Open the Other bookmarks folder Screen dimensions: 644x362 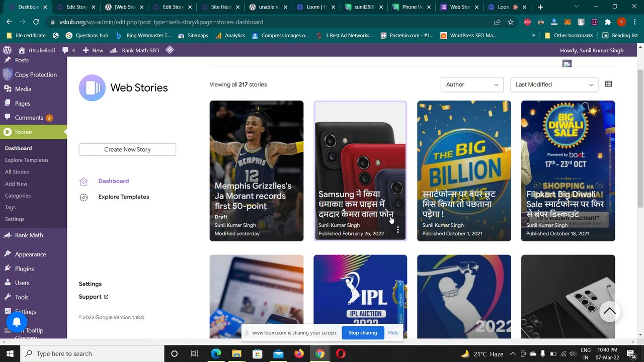pyautogui.click(x=569, y=36)
